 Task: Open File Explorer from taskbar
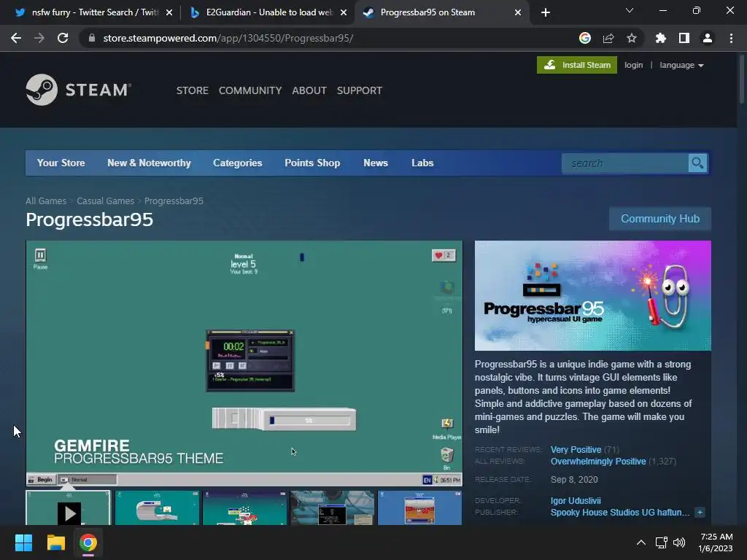pos(55,542)
